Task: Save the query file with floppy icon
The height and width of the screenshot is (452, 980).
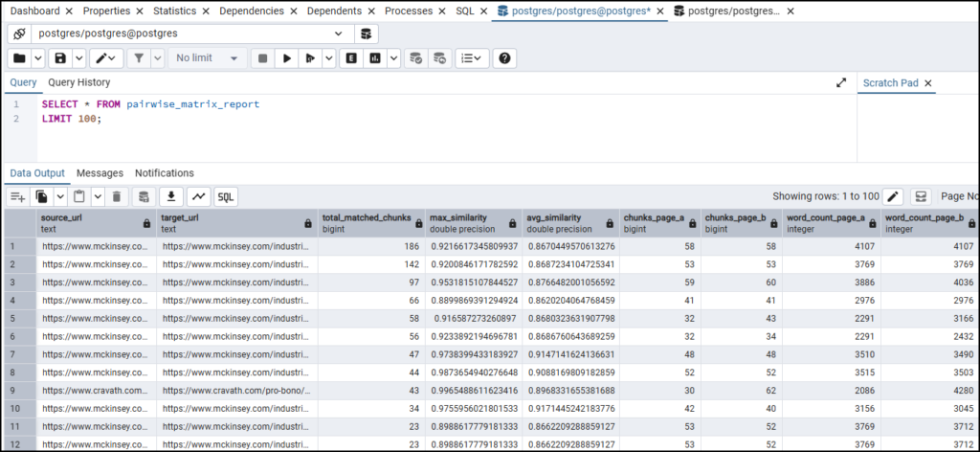Action: pyautogui.click(x=60, y=58)
